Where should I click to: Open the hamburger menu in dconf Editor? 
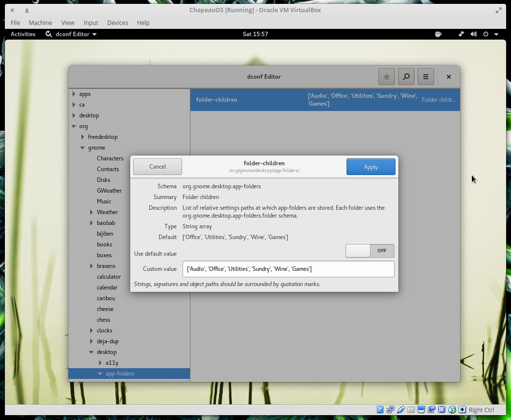pyautogui.click(x=426, y=77)
